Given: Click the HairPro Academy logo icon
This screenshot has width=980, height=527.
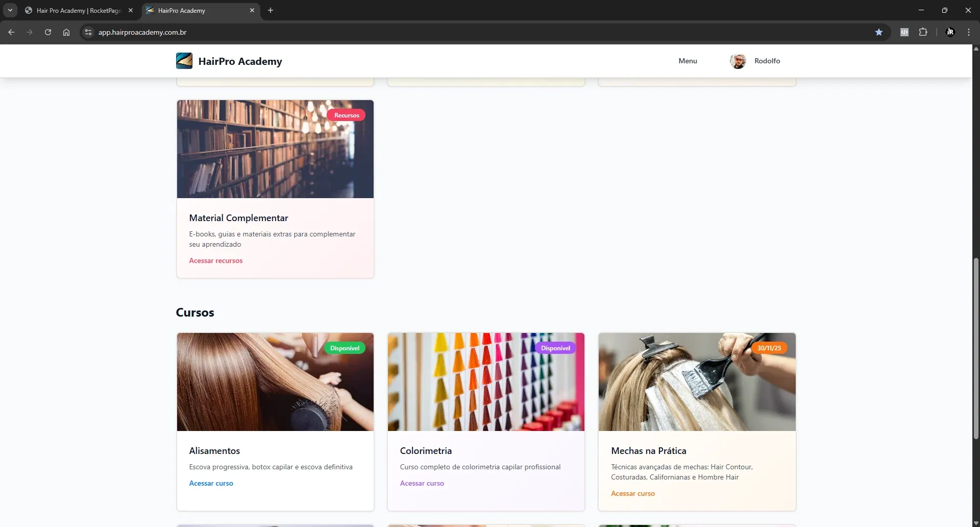Looking at the screenshot, I should pos(184,61).
